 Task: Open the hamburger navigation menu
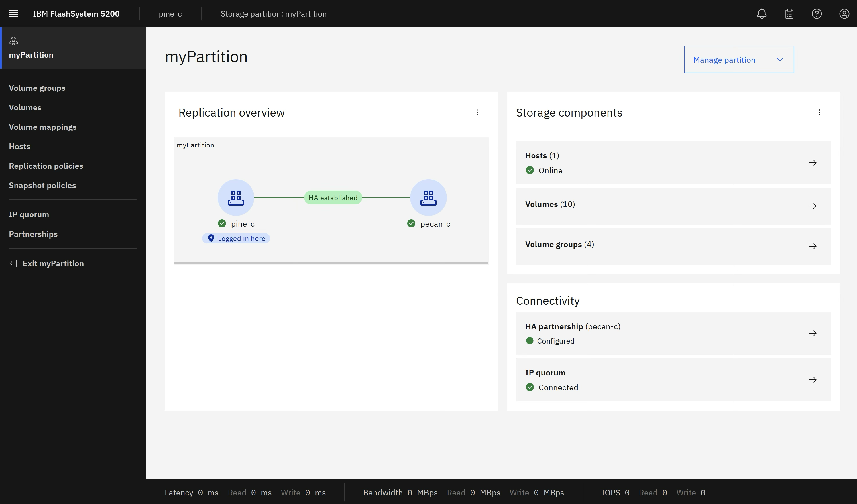(13, 14)
